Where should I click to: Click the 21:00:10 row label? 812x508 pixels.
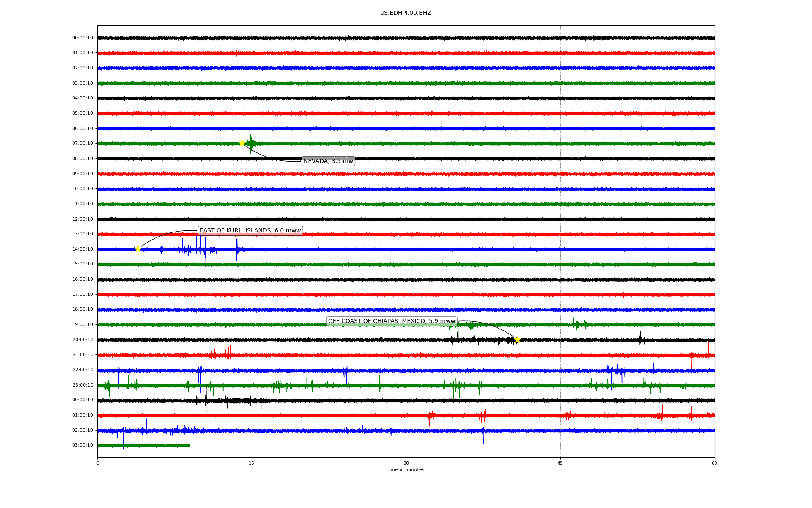[82, 355]
